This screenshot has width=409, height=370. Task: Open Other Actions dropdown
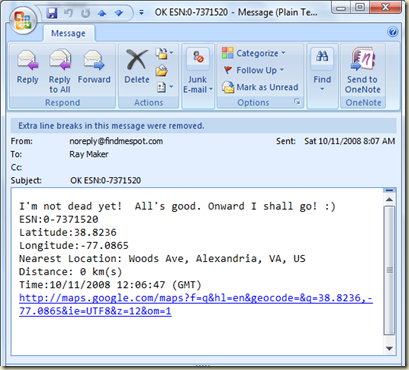(165, 87)
